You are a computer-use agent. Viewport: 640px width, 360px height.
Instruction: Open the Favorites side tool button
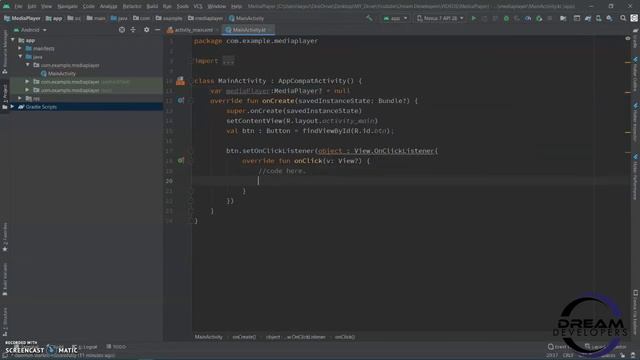point(4,237)
